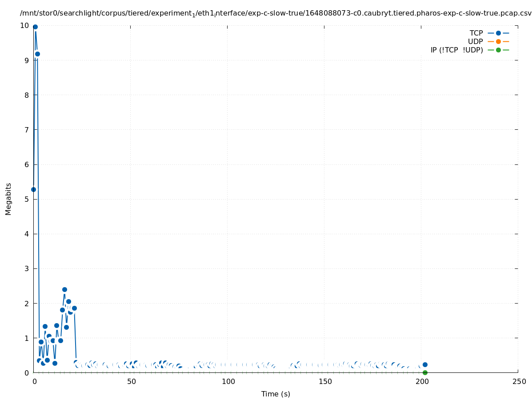Screen dimensions: 532x400
Task: Toggle the TCP series via its legend label
Action: [x=476, y=33]
